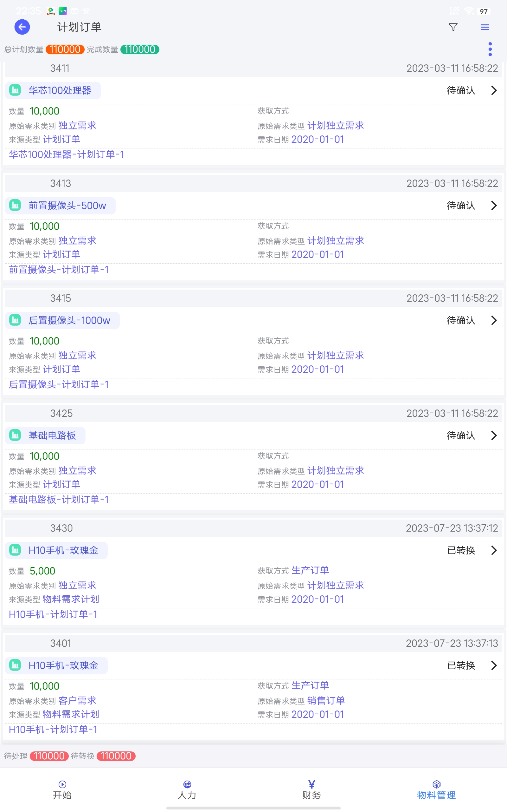Click the green icon beside 华芯100处理器

coord(15,90)
